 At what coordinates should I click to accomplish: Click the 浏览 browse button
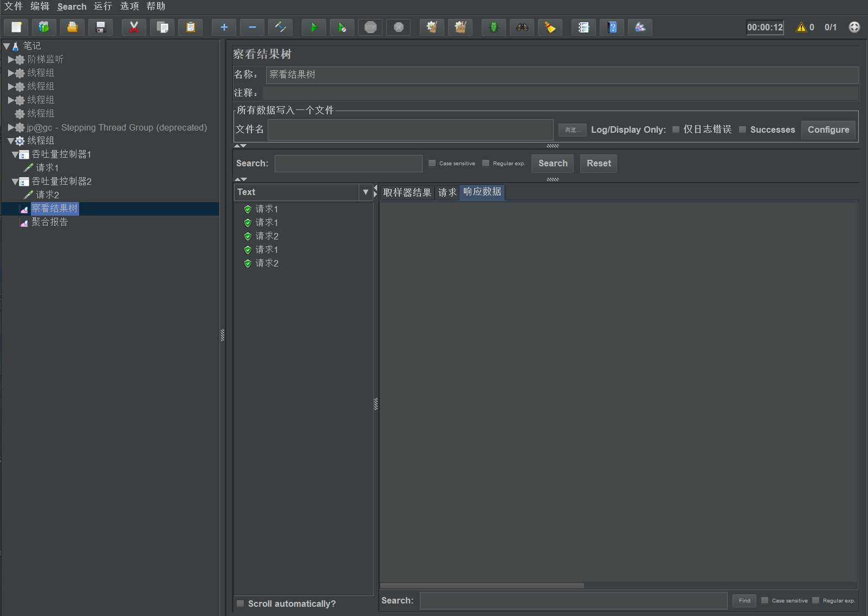point(572,130)
